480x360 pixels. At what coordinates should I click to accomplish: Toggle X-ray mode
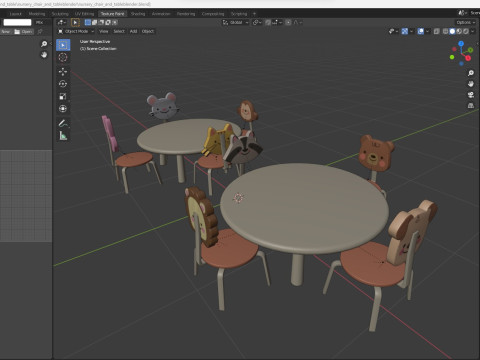click(437, 31)
